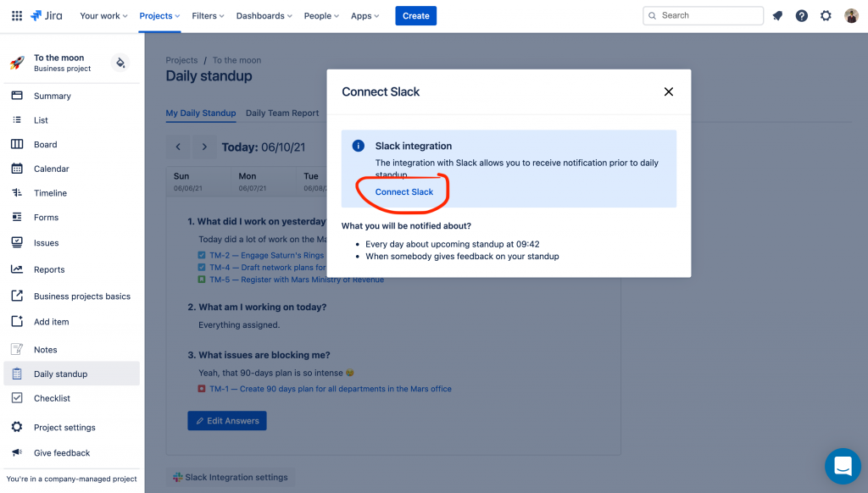868x493 pixels.
Task: Click the Board sidebar icon
Action: point(17,144)
